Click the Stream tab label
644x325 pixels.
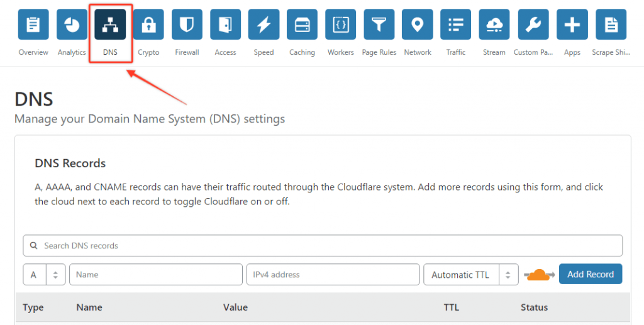[494, 52]
